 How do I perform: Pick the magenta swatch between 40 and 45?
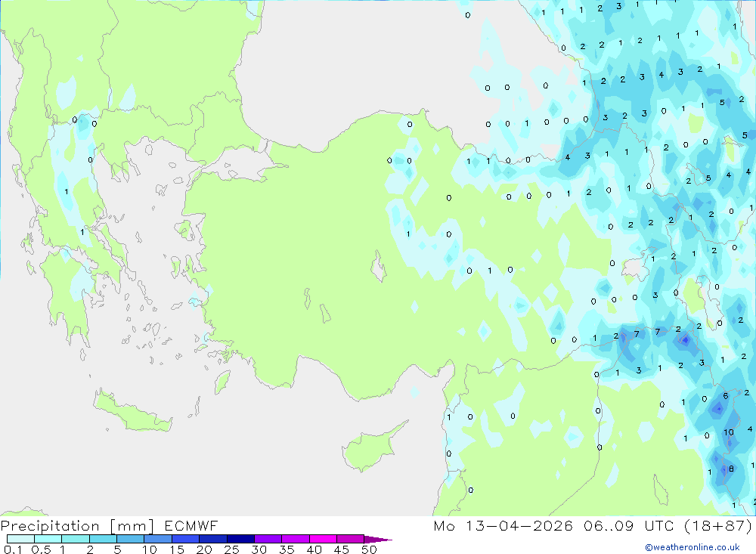[x=323, y=539]
